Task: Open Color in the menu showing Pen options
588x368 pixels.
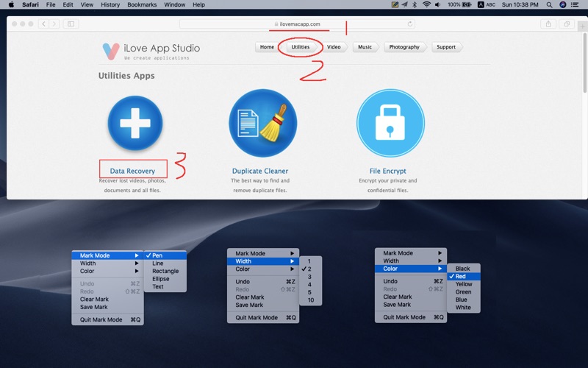Action: coord(107,271)
